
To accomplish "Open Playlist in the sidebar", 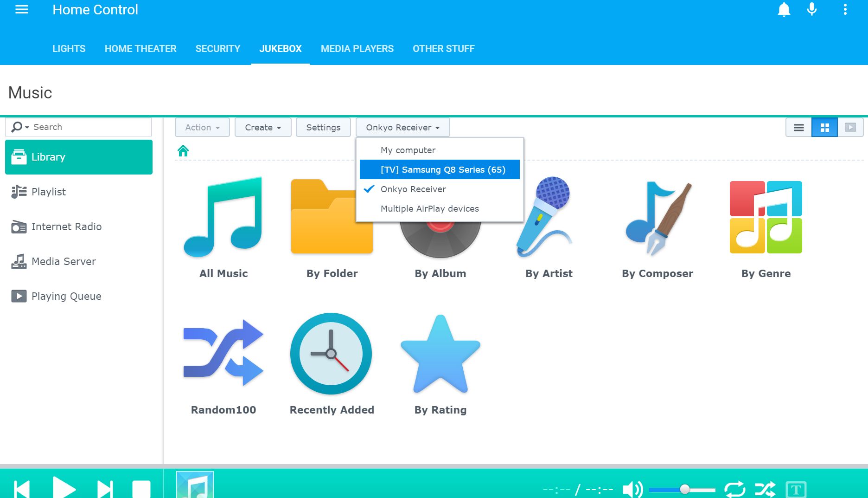I will click(79, 192).
